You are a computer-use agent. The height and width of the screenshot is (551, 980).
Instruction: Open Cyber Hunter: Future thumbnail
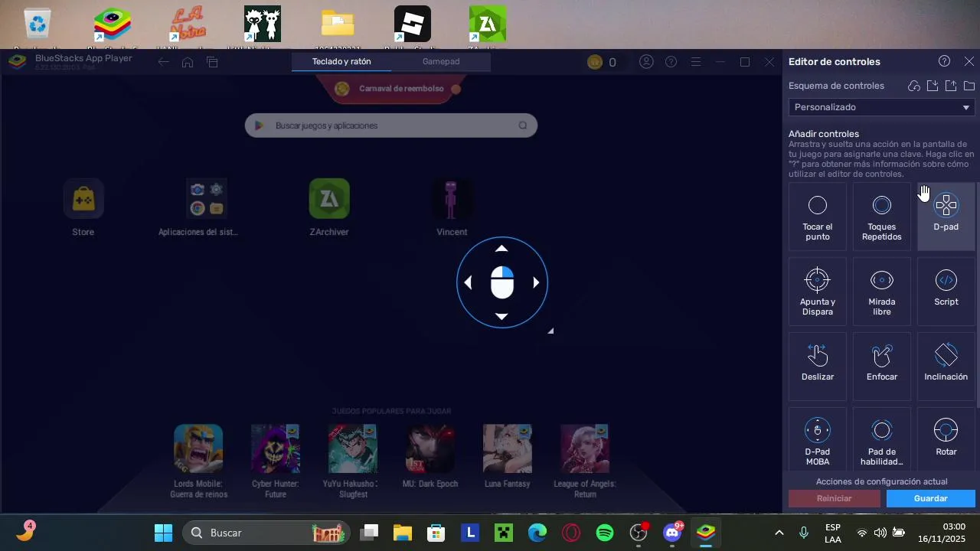276,448
